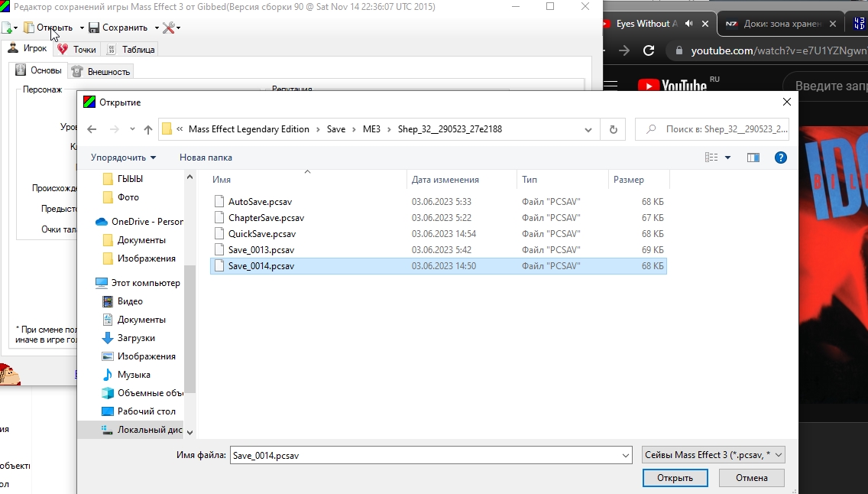Sort files by Тип column
This screenshot has height=494, width=868.
(563, 180)
